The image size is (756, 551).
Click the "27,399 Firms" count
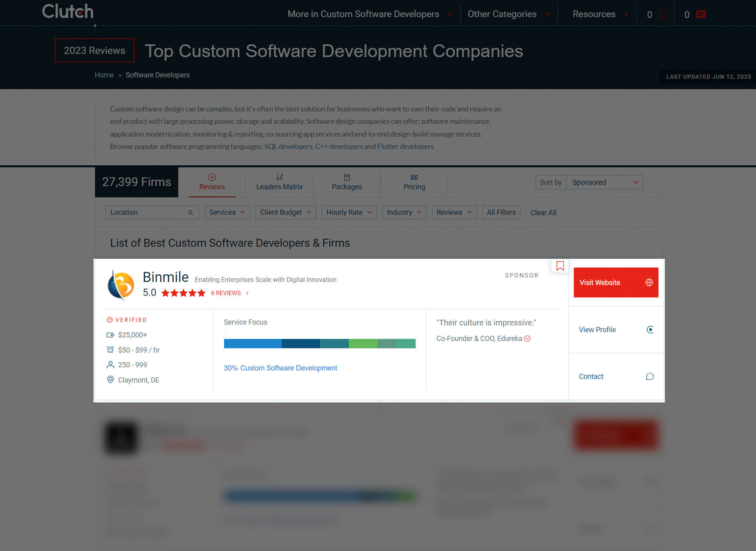pos(137,182)
